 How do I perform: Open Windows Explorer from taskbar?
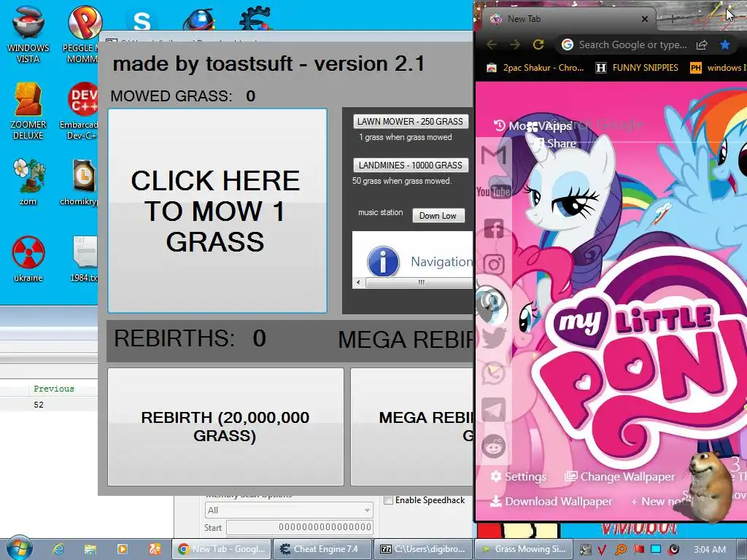(90, 549)
